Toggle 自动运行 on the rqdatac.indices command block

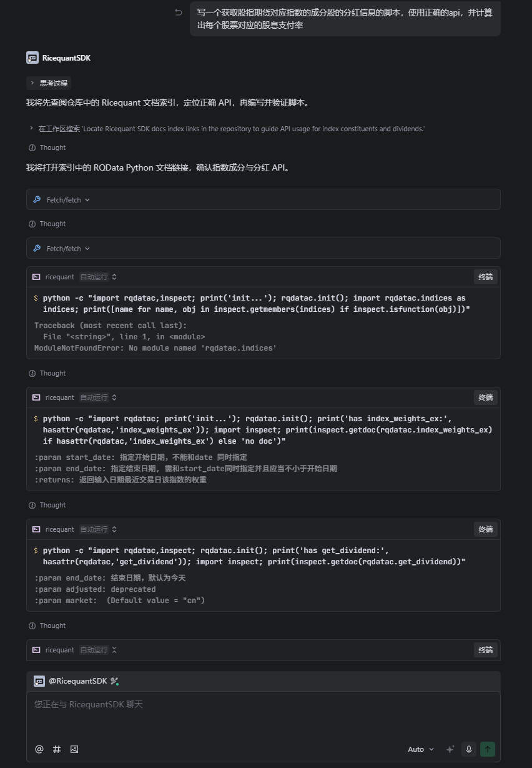(98, 277)
